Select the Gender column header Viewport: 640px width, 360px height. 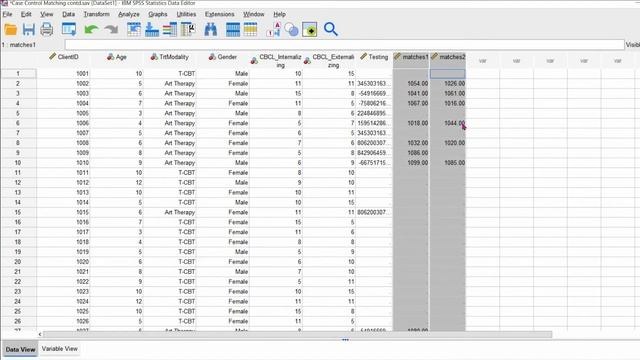(x=223, y=60)
